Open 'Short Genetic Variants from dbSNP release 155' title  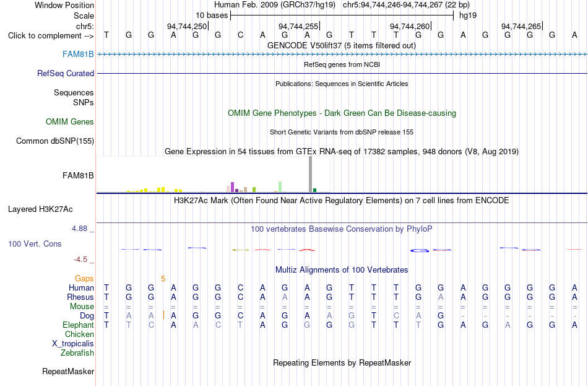pos(342,132)
